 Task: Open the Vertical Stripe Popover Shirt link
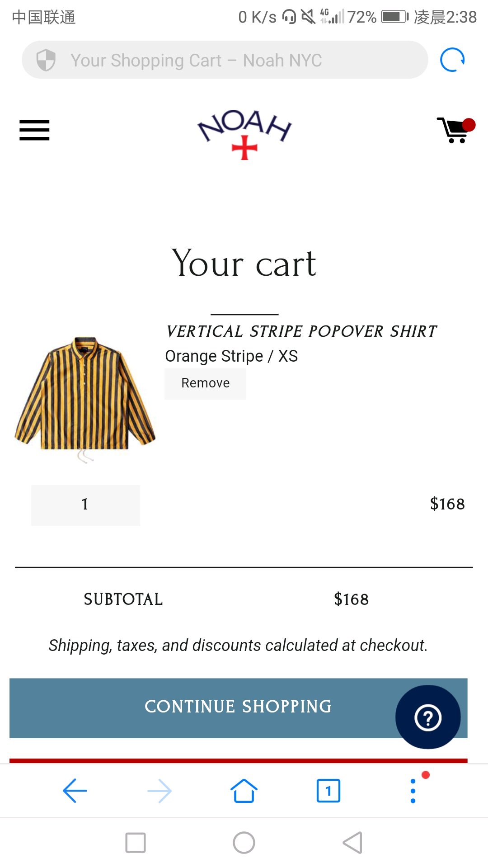point(301,331)
